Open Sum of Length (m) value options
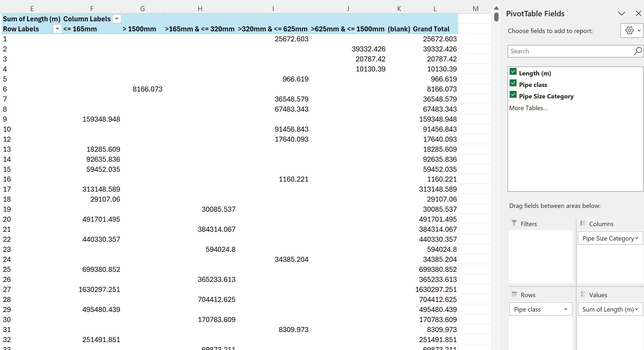The image size is (644, 350). pyautogui.click(x=636, y=309)
